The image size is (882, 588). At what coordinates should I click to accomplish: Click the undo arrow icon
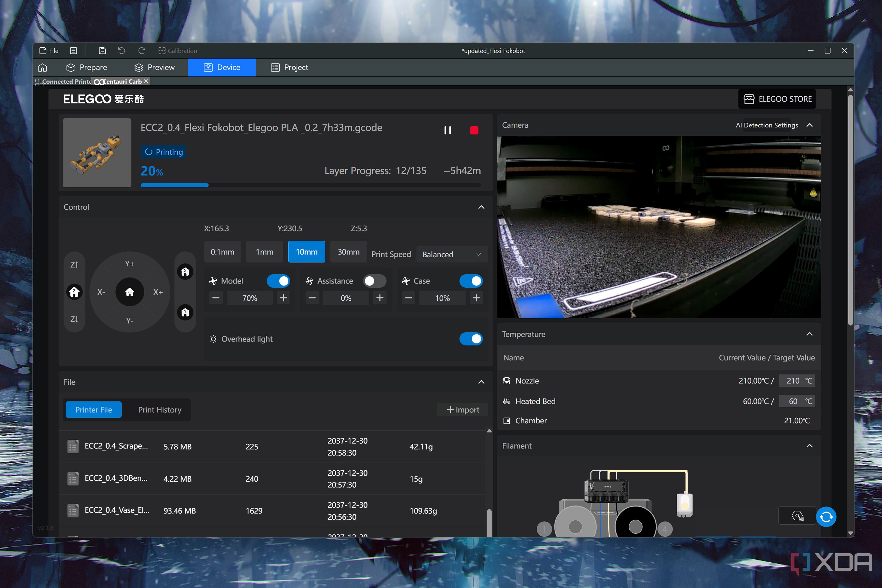[122, 51]
